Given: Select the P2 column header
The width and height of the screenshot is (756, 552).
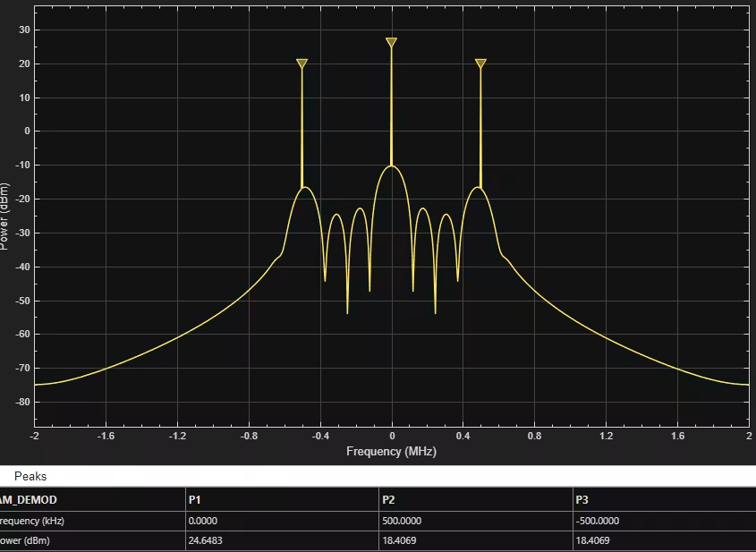Looking at the screenshot, I should 476,500.
